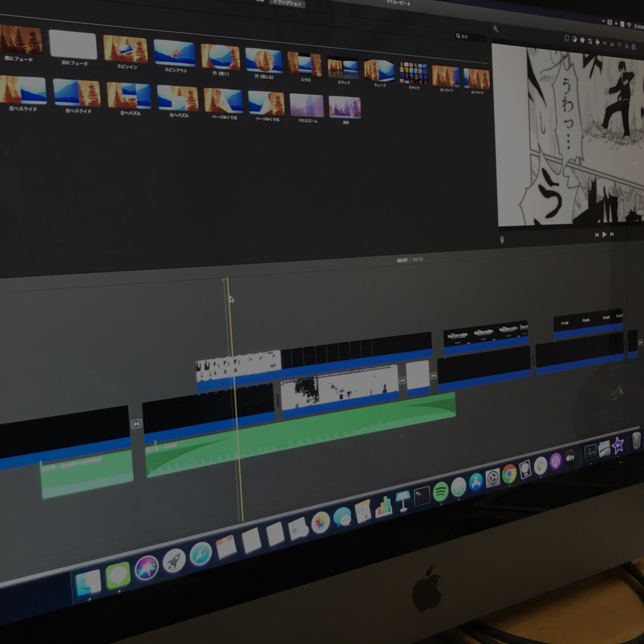Open the Color Correction palette icon
The image size is (644, 644).
(583, 40)
